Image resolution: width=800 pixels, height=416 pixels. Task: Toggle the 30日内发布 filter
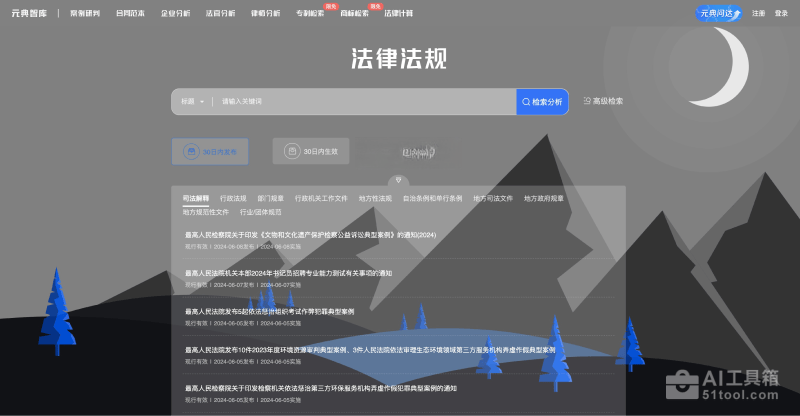point(210,152)
